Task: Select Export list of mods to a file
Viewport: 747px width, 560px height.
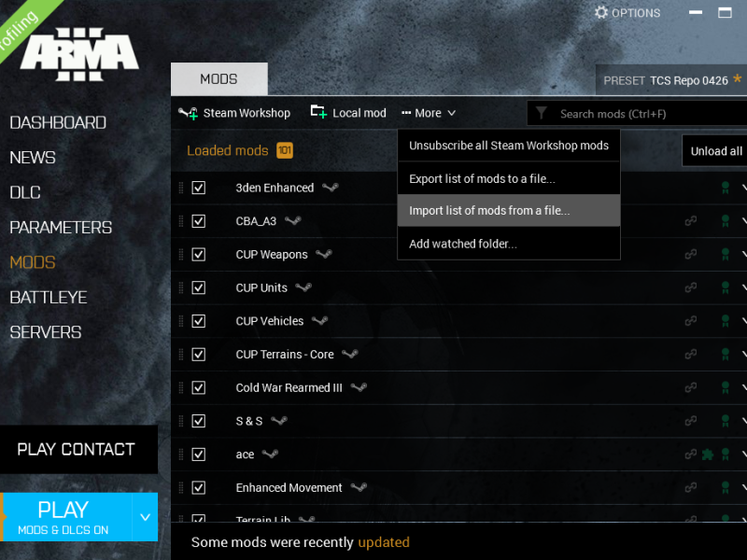Action: 509,178
